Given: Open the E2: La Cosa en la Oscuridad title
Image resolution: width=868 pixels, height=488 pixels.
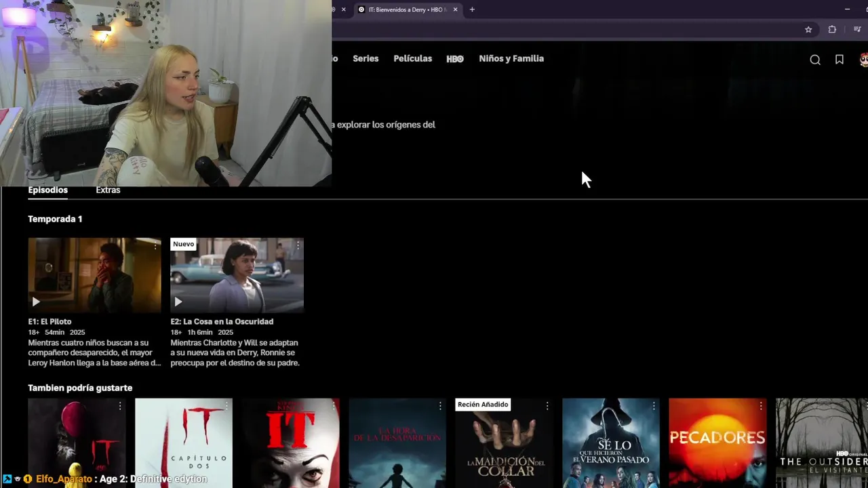Looking at the screenshot, I should 222,321.
